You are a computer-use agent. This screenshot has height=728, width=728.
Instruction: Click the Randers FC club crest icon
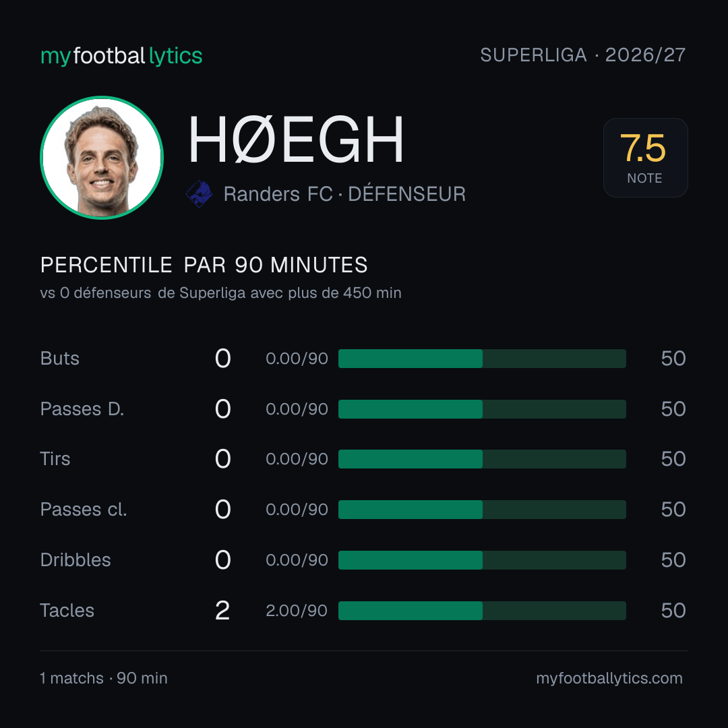[x=199, y=193]
